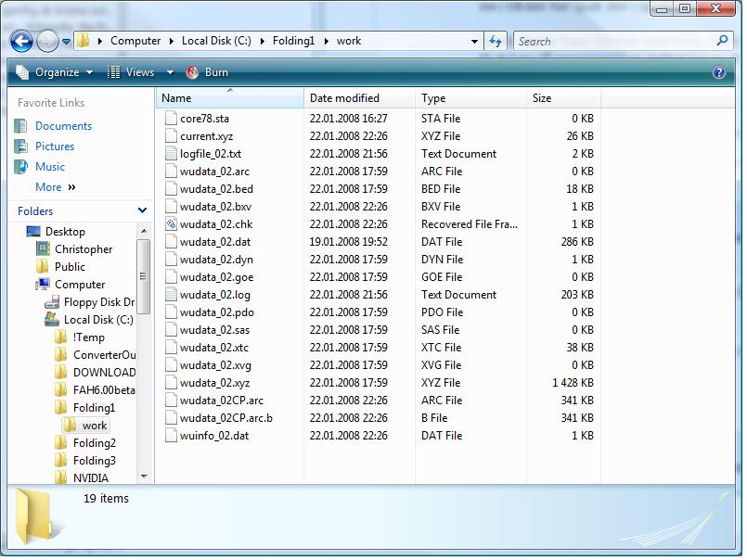Click Computer in the address breadcrumb
This screenshot has width=747, height=560.
[x=135, y=41]
